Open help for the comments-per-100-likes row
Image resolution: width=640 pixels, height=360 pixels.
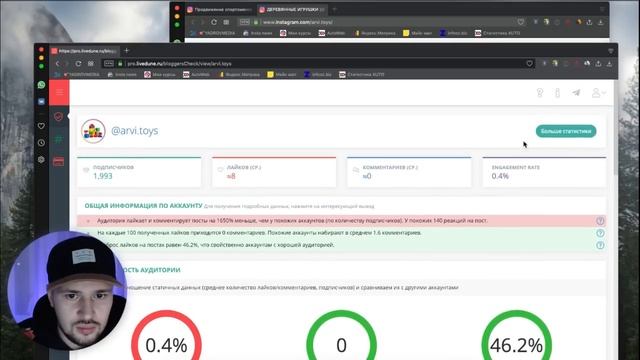click(x=600, y=233)
